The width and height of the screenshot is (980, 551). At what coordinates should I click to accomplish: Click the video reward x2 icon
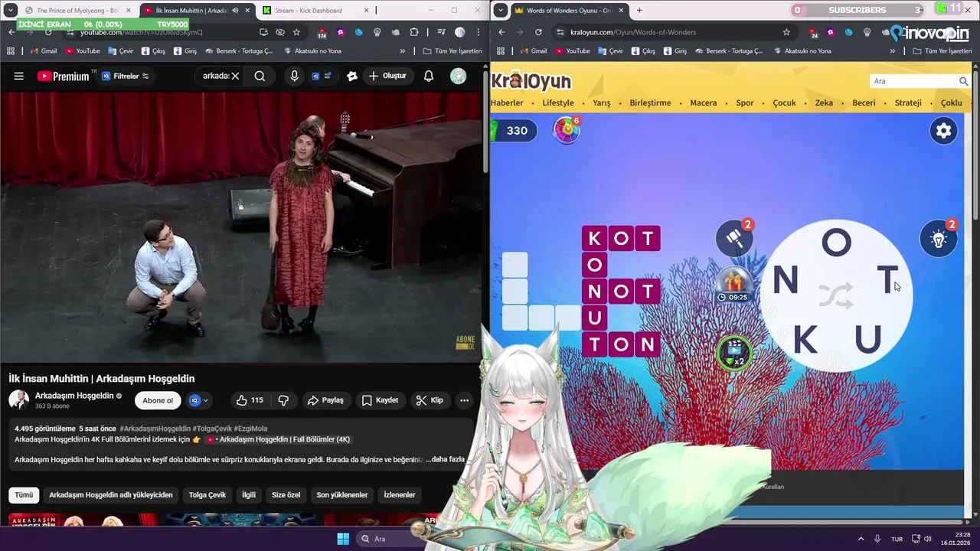coord(734,353)
